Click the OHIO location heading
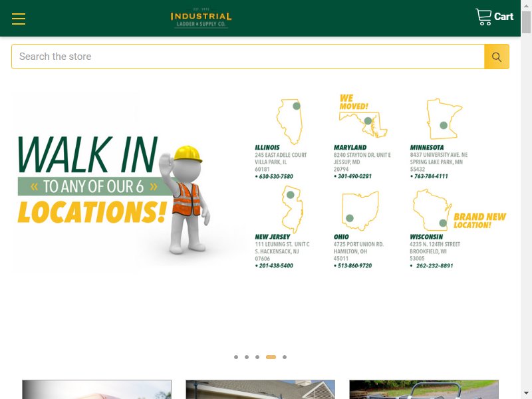The height and width of the screenshot is (399, 532). pos(341,237)
